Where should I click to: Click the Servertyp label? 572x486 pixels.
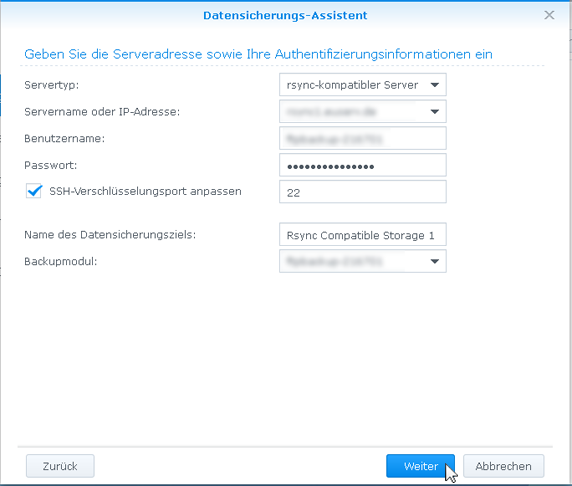coord(51,85)
